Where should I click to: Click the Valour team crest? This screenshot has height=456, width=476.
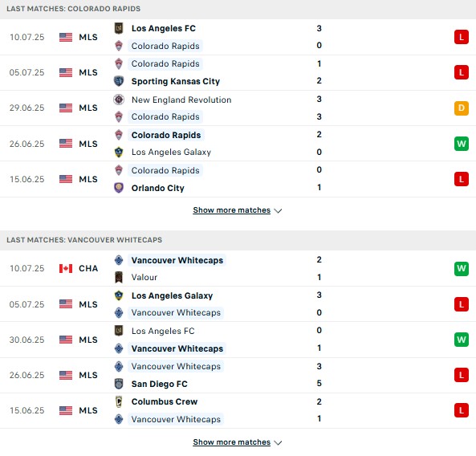(119, 277)
